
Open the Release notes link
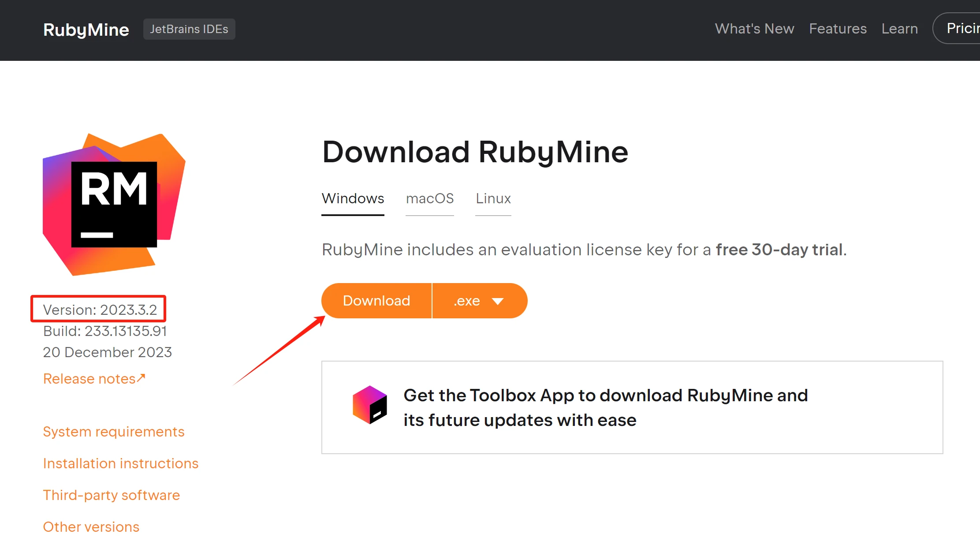coord(95,377)
